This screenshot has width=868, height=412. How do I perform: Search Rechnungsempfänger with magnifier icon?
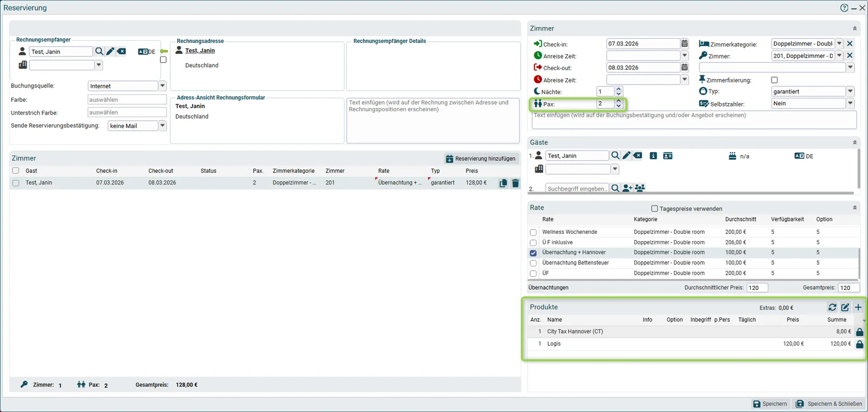(99, 52)
